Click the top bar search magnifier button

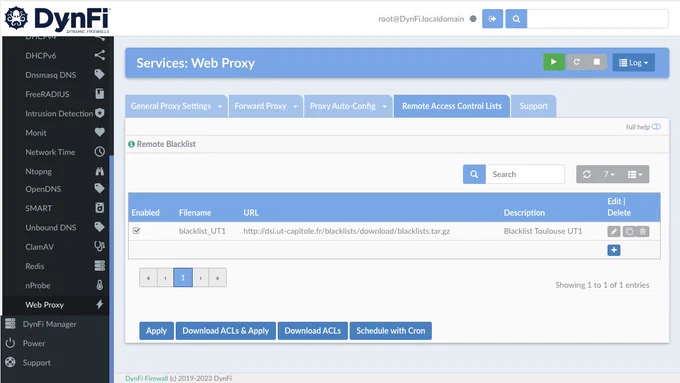click(516, 19)
